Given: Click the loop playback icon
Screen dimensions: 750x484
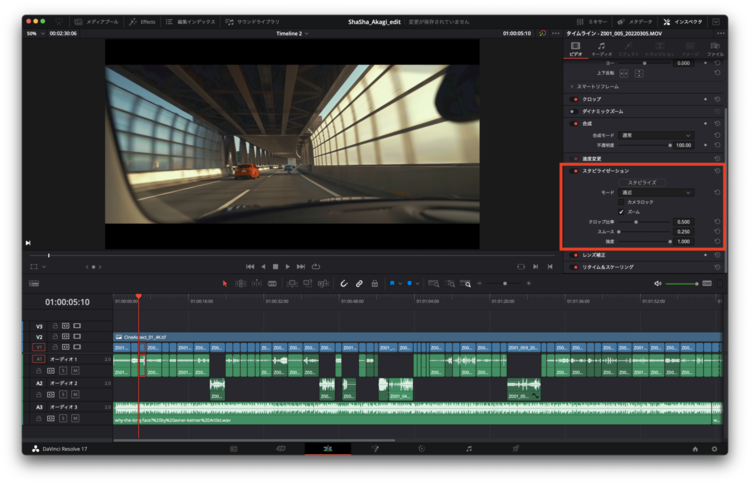Looking at the screenshot, I should click(x=315, y=266).
